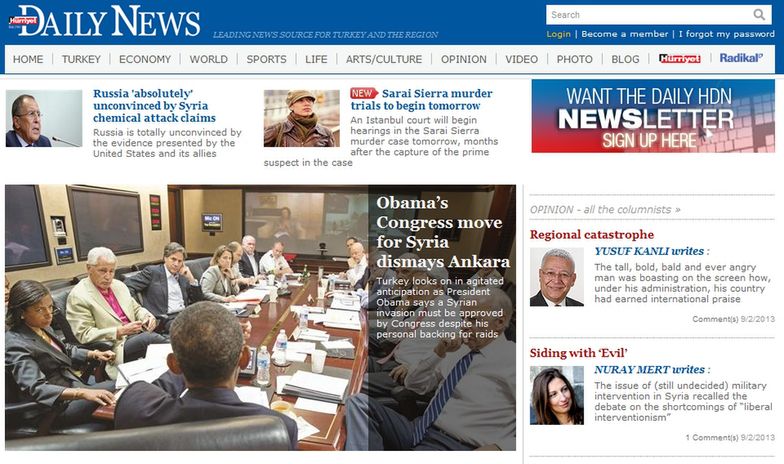Viewport: 784px width, 464px height.
Task: Open the Radikal logo link
Action: click(x=741, y=58)
